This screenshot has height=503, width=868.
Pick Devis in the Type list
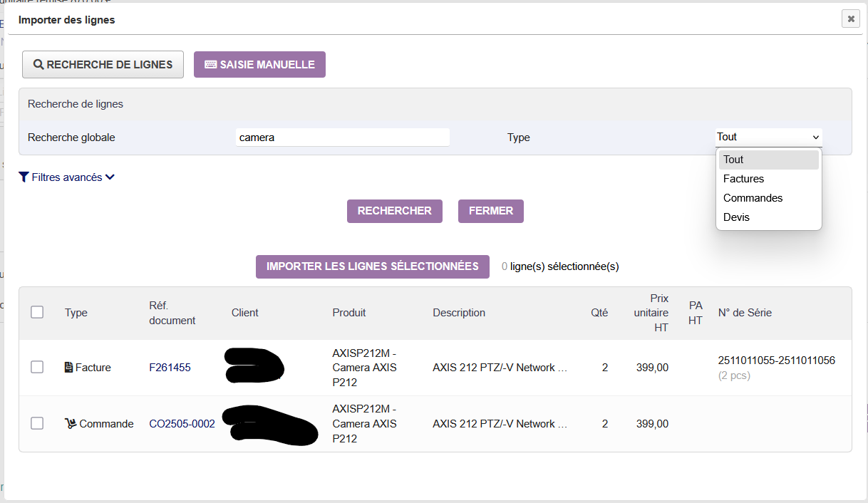[x=736, y=217]
